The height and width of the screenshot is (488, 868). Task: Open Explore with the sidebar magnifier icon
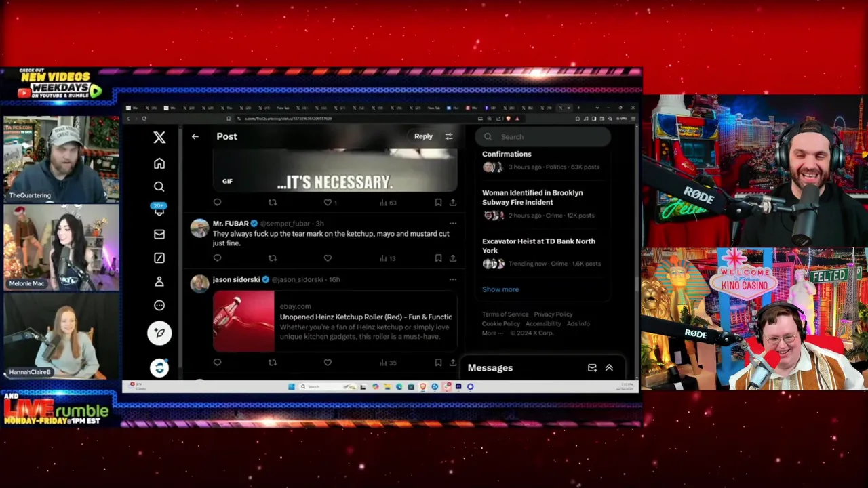tap(159, 186)
